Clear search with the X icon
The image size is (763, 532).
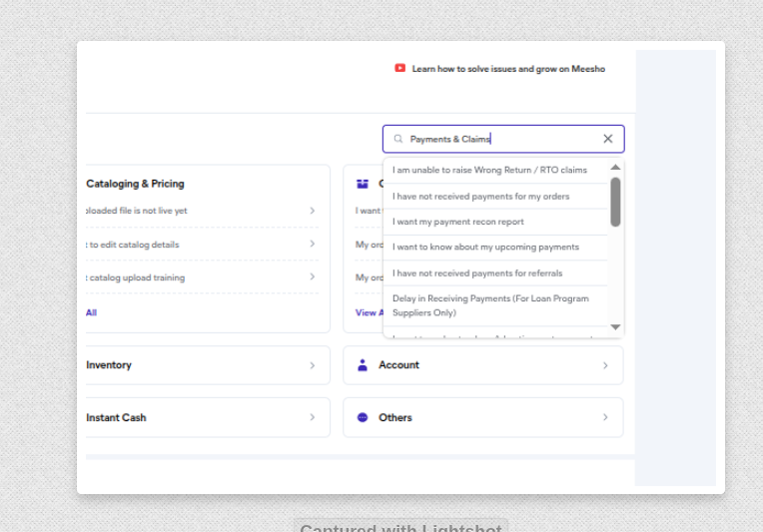[x=608, y=139]
